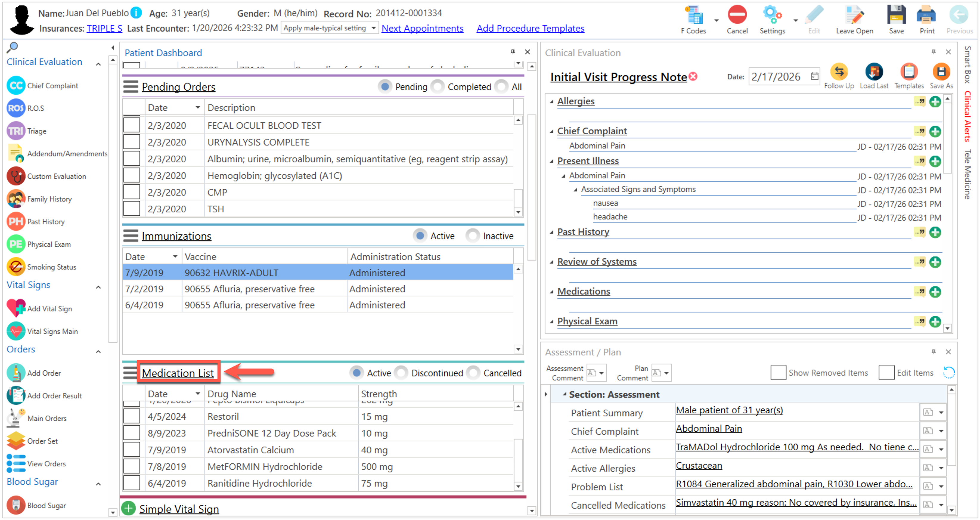Open the Next Appointments link
The width and height of the screenshot is (980, 520).
[422, 28]
